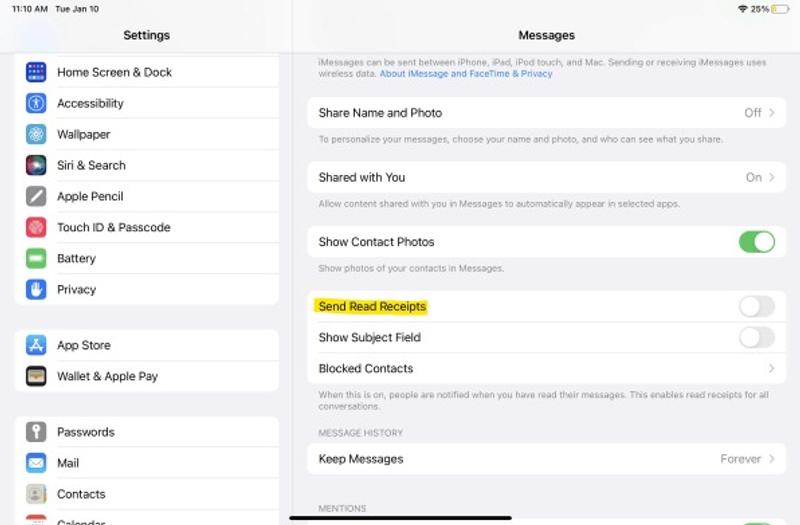This screenshot has height=525, width=800.
Task: Open Touch ID & Passcode settings
Action: tap(147, 228)
